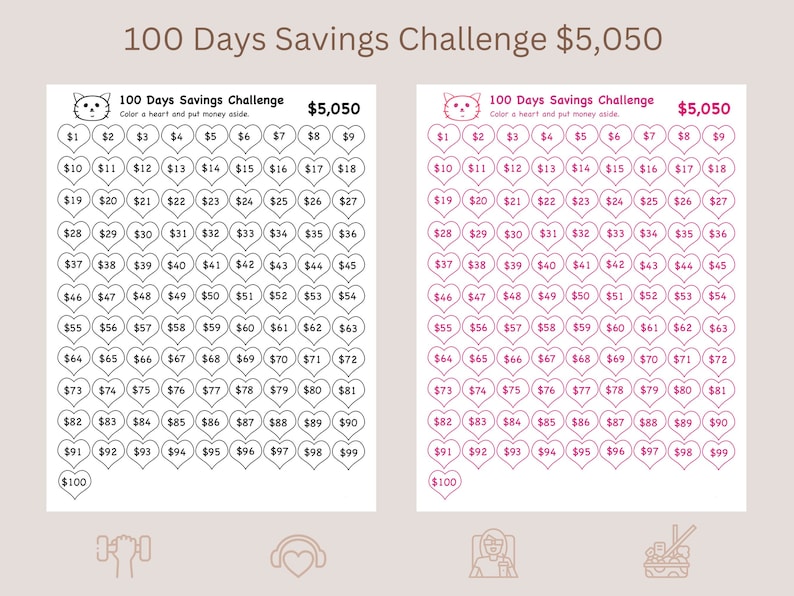Click the black $60 heart
The width and height of the screenshot is (794, 596).
click(x=246, y=329)
